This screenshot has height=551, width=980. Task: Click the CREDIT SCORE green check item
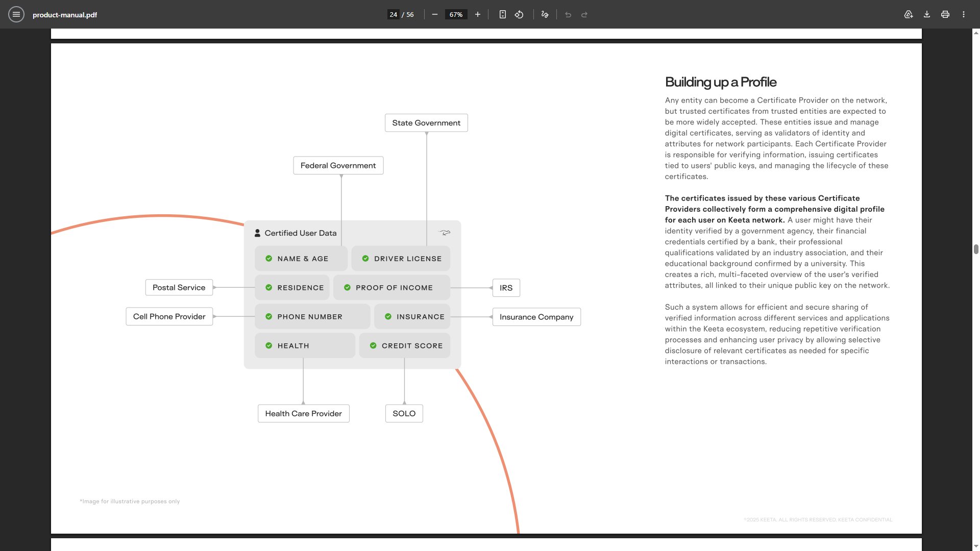tap(405, 346)
